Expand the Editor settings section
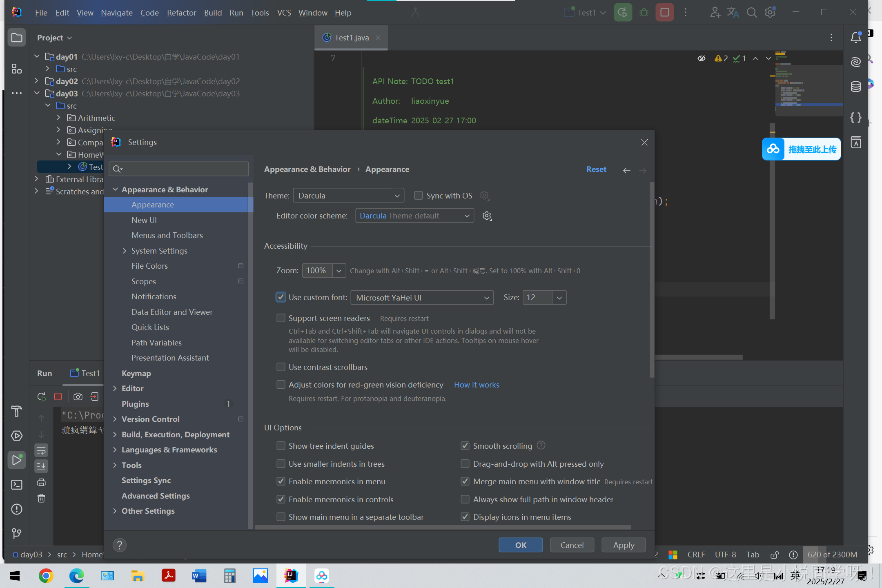The width and height of the screenshot is (882, 588). (x=115, y=388)
